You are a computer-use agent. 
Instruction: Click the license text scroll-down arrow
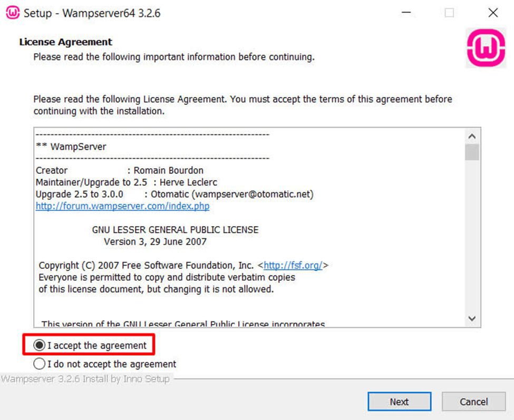click(472, 318)
